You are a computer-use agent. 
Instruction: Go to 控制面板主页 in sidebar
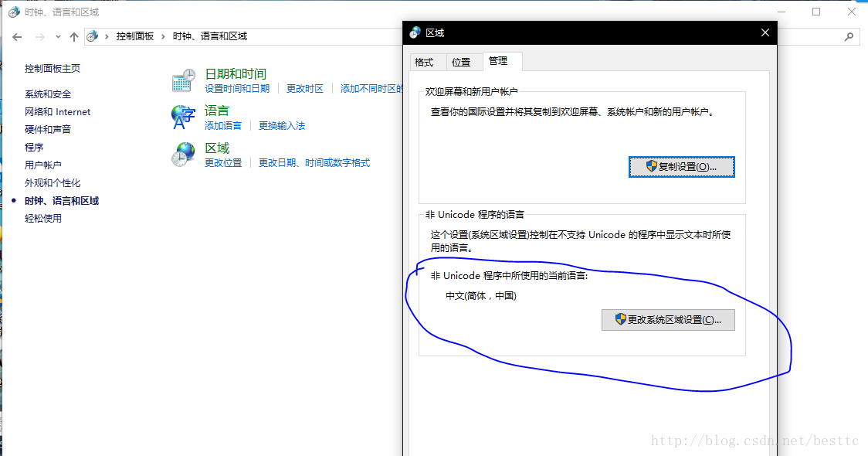click(53, 69)
